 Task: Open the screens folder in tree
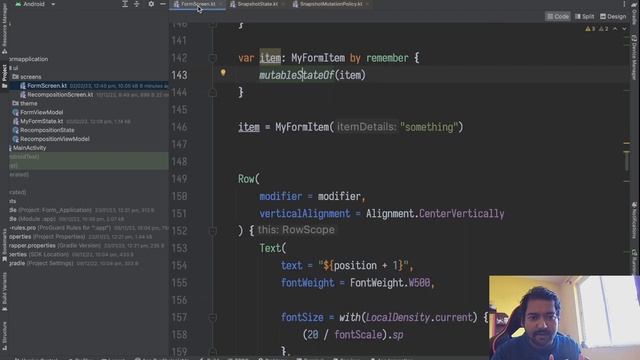coord(31,77)
